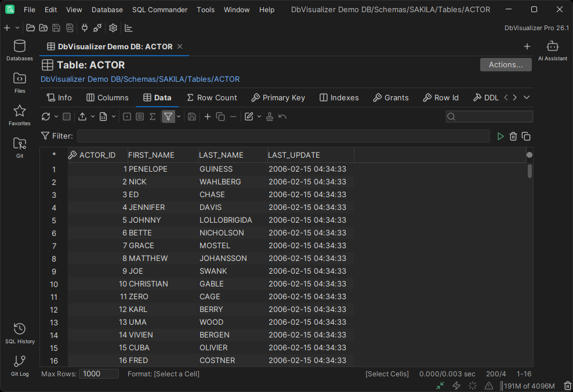Click the Filter text input field
Viewport: 573px width, 392px height.
[283, 136]
